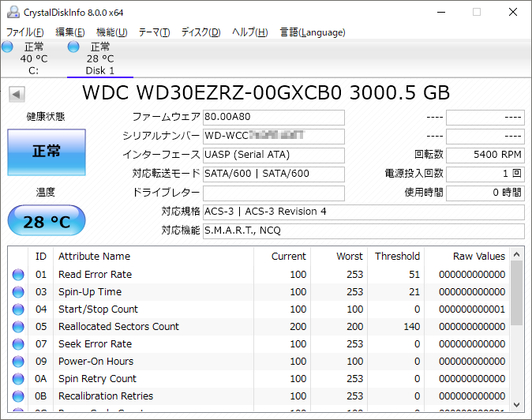The image size is (532, 420).
Task: Click the 健康状態 label
Action: [x=46, y=117]
